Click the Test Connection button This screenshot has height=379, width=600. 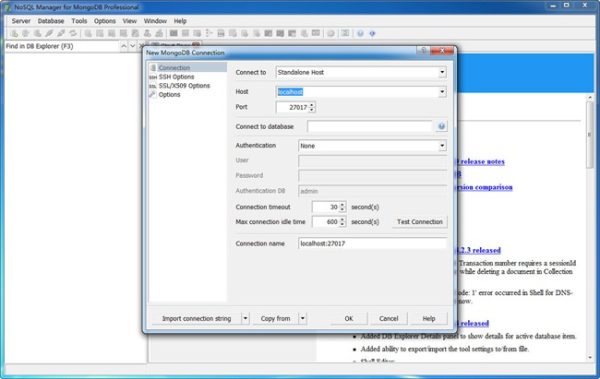pos(419,222)
